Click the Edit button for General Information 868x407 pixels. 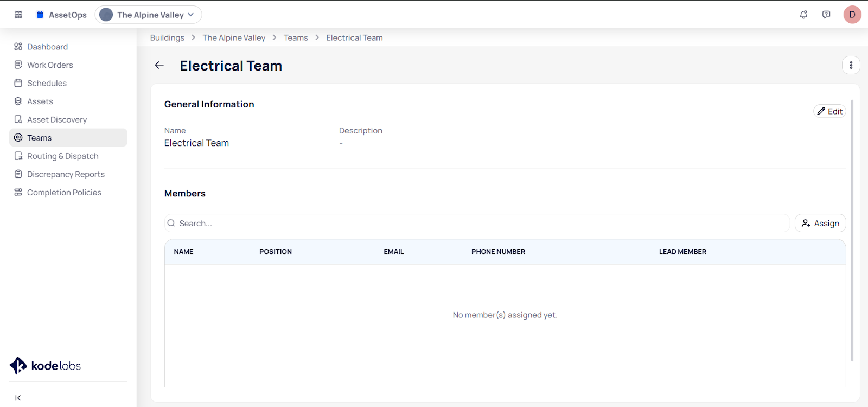(829, 111)
